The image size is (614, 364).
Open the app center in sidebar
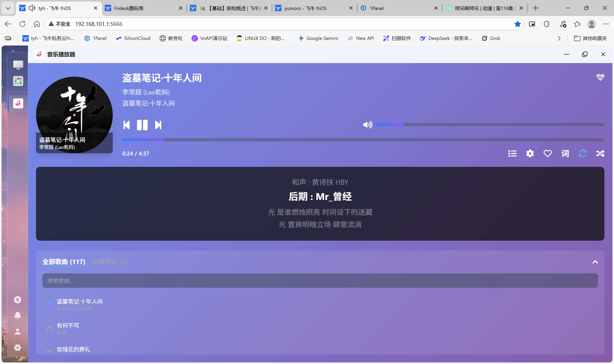(x=18, y=81)
